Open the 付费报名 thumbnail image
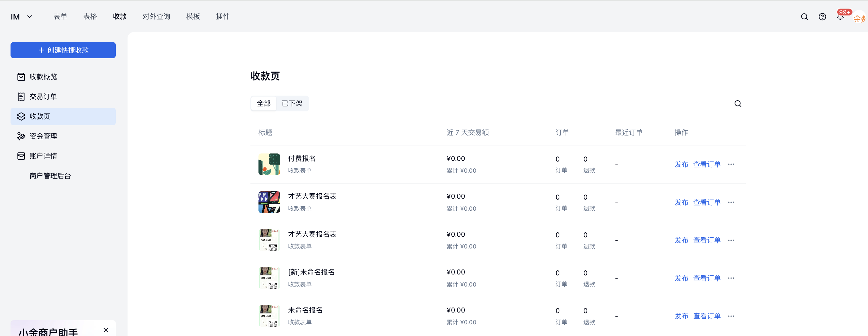Screen dimensions: 868x336 coord(269,164)
